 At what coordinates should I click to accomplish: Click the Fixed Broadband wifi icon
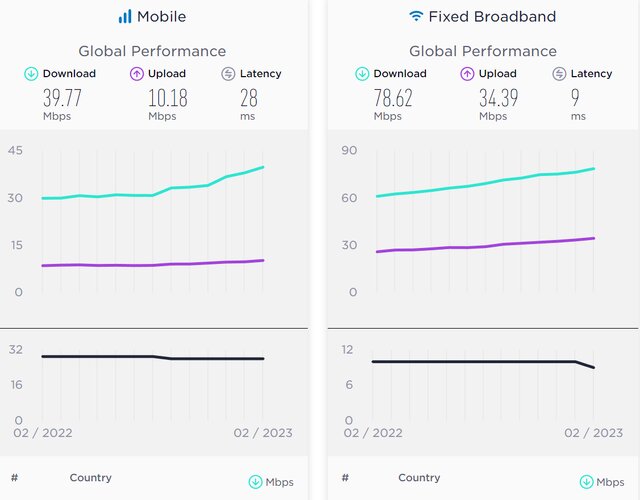(416, 16)
